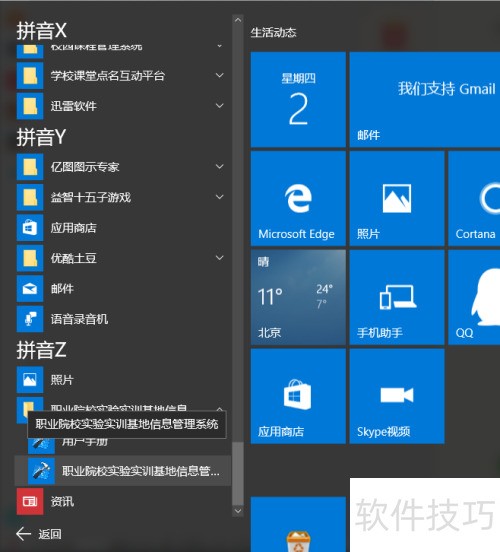The image size is (500, 552).
Task: Click the app list scrollbar down arrow
Action: tap(238, 511)
